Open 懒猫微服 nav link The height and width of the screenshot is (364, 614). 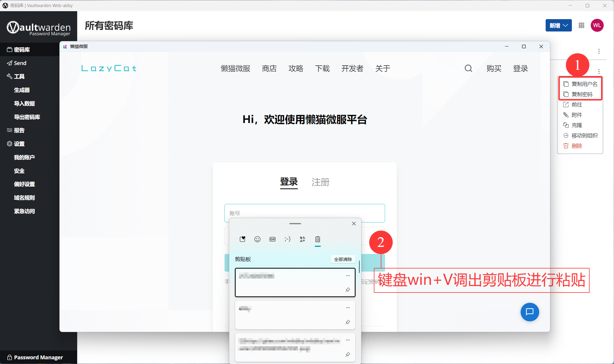click(235, 69)
